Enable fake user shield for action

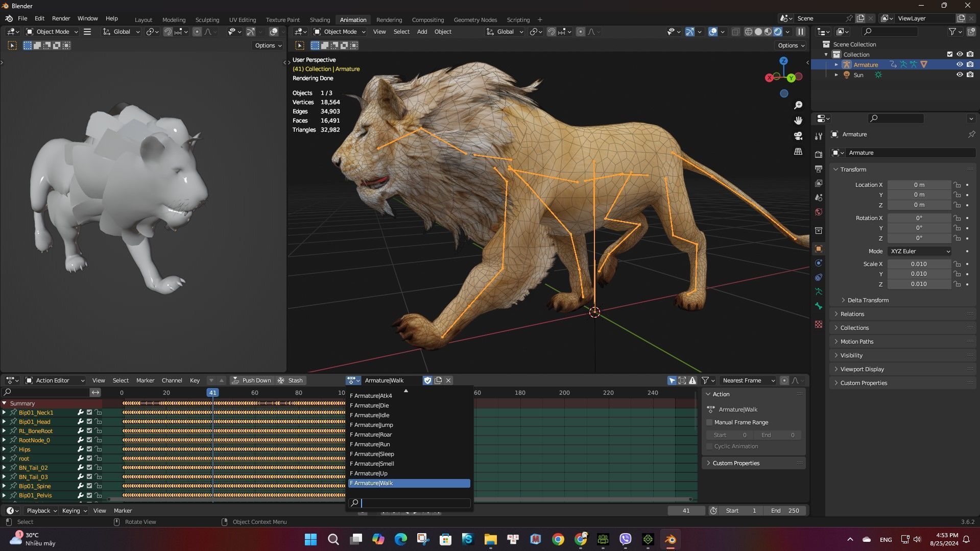427,380
